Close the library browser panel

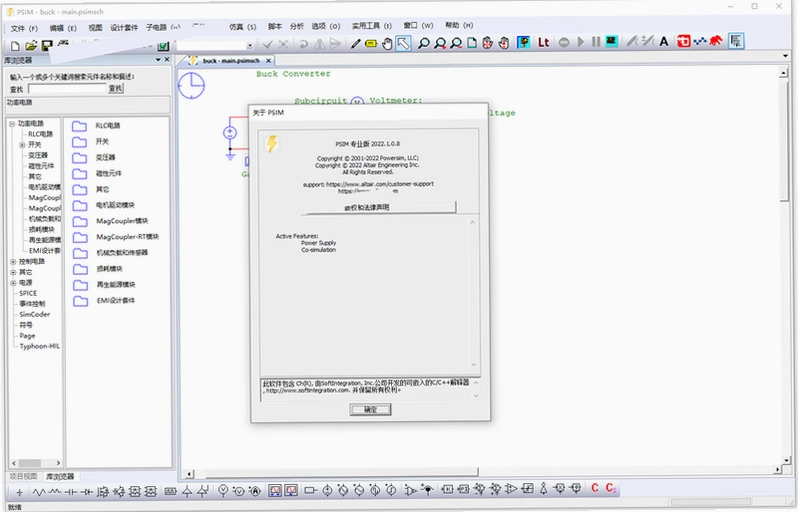tap(166, 60)
